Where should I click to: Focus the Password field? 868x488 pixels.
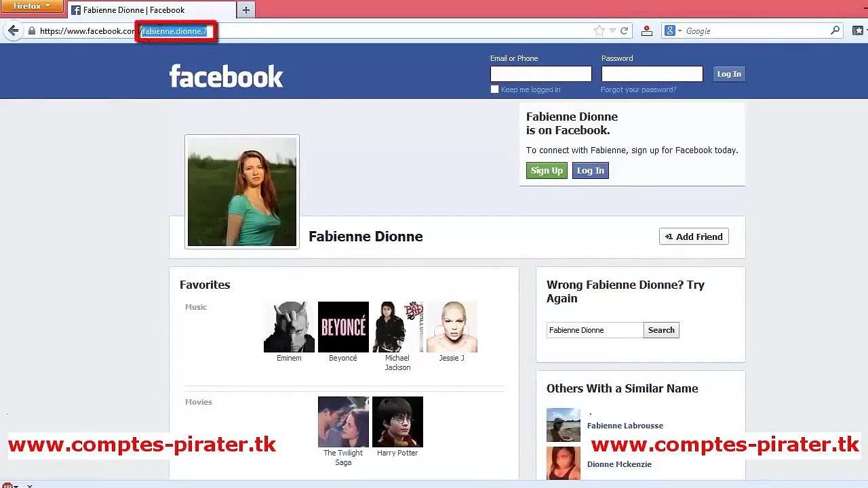point(652,74)
